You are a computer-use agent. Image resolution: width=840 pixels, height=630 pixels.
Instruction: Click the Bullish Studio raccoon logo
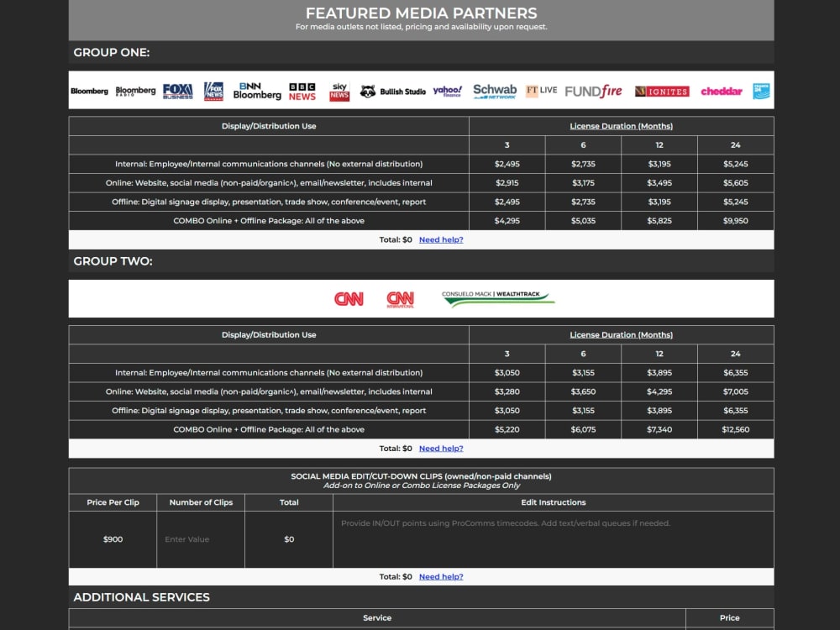pyautogui.click(x=392, y=92)
